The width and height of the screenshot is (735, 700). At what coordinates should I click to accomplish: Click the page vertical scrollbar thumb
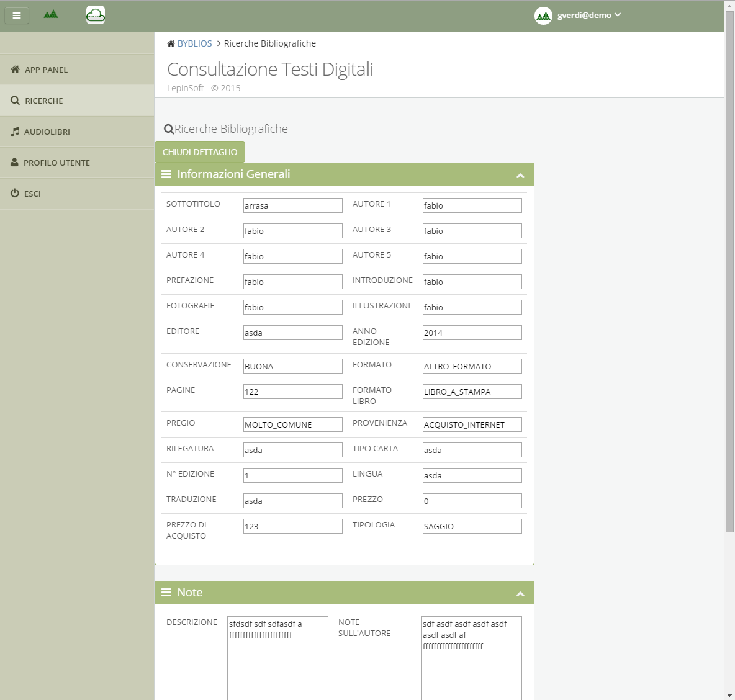tap(729, 272)
